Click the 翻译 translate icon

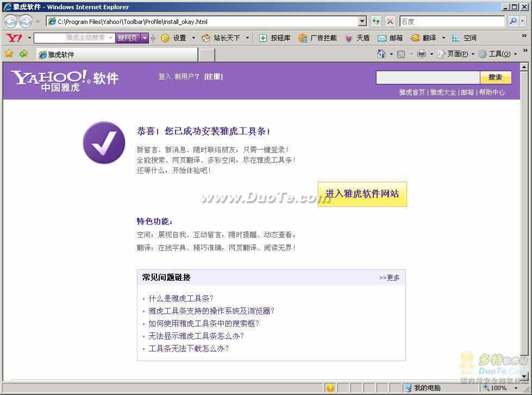[415, 38]
